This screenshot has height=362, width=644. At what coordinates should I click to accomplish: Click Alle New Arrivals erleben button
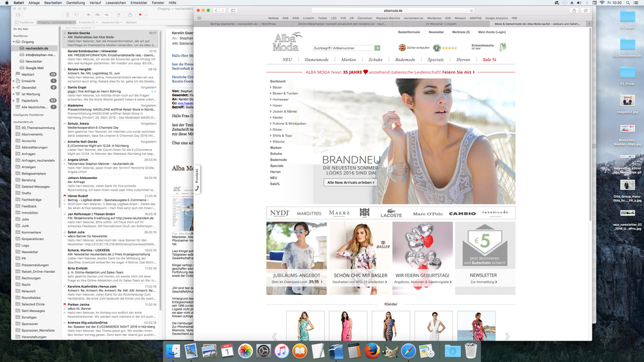pyautogui.click(x=350, y=182)
